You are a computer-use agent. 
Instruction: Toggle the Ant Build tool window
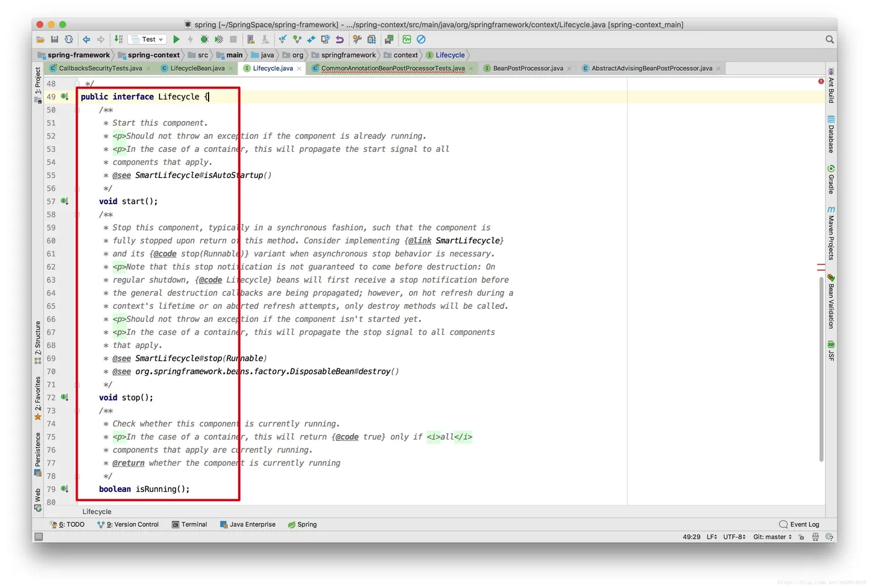point(831,84)
